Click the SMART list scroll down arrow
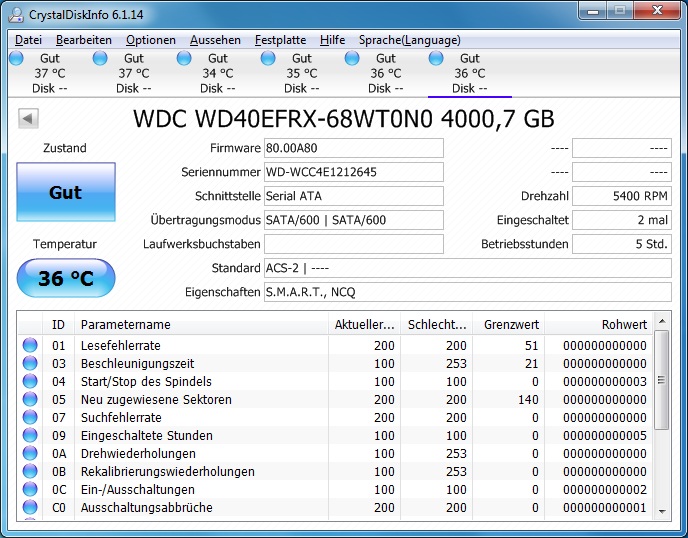Viewport: 688px width, 538px height. pos(662,512)
